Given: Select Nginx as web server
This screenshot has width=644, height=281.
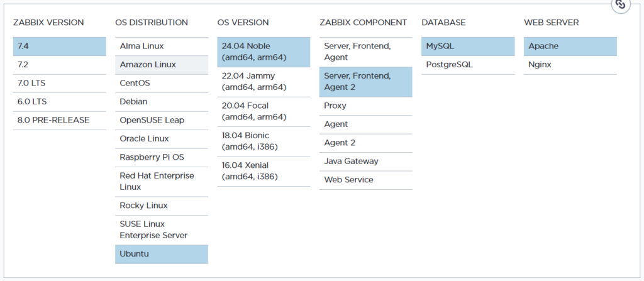Looking at the screenshot, I should [570, 65].
